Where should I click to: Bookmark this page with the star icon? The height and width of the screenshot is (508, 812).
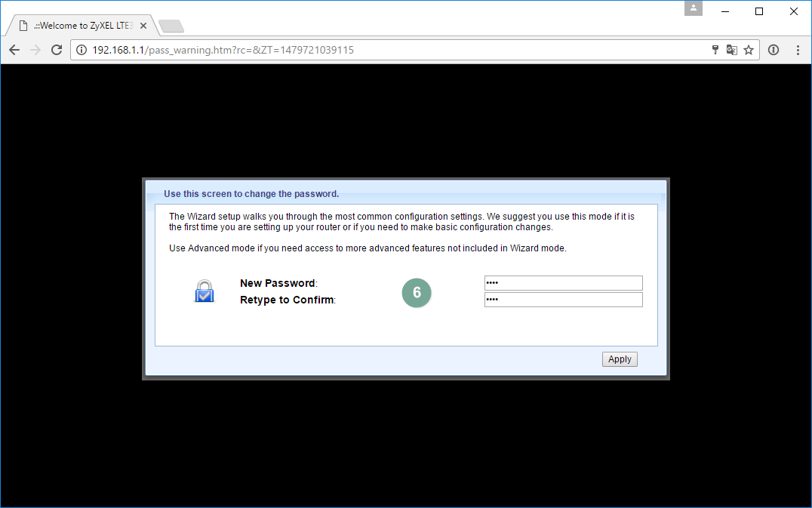(749, 50)
